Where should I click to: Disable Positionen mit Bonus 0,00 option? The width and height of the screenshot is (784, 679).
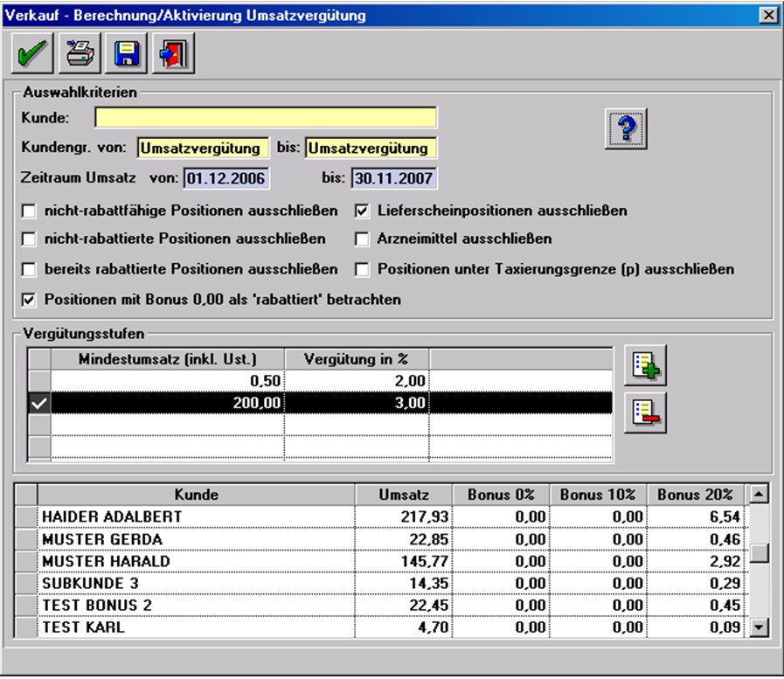tap(31, 300)
